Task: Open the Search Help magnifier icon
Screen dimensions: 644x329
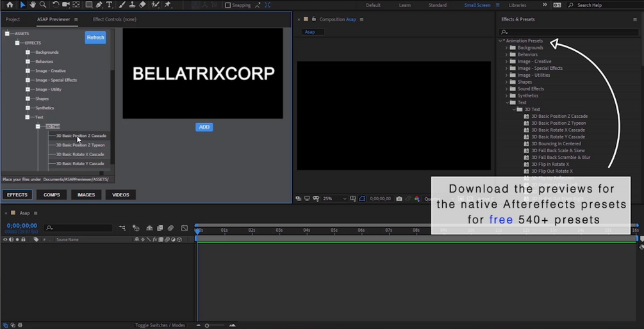Action: coord(570,5)
